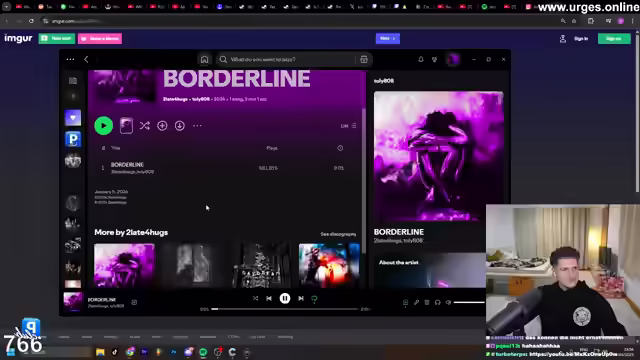Screen dimensions: 640x360
Task: Open See discography link
Action: [338, 234]
